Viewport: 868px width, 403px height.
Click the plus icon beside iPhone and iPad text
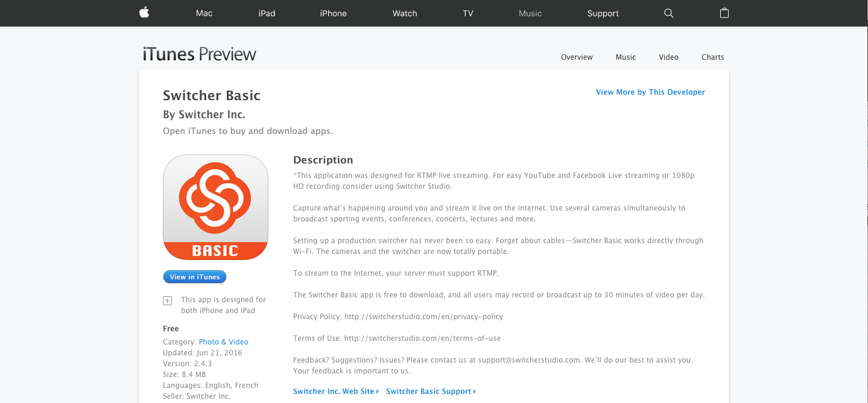click(168, 300)
